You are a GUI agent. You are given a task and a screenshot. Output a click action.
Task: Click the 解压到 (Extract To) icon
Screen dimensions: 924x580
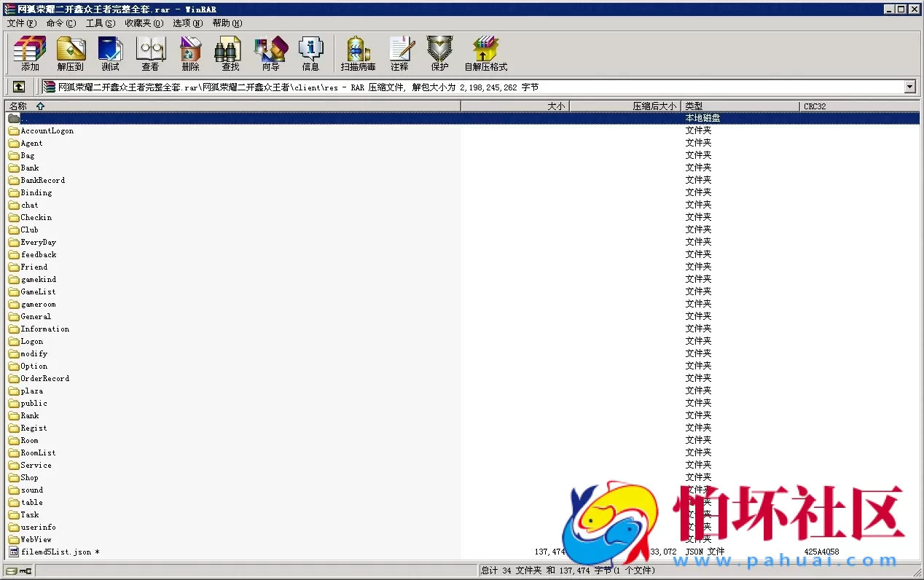71,54
